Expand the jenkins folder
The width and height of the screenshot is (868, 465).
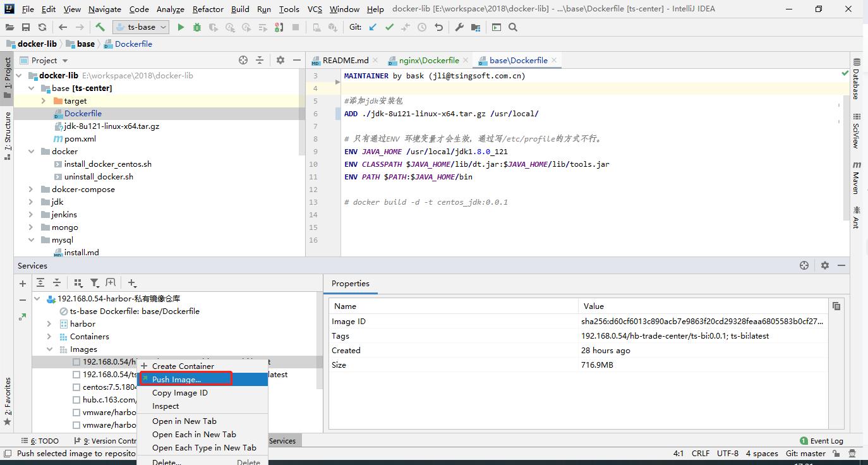[31, 214]
